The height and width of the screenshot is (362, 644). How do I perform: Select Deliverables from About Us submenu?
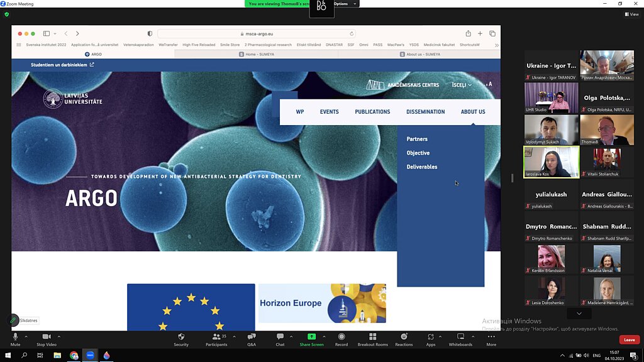pyautogui.click(x=422, y=167)
